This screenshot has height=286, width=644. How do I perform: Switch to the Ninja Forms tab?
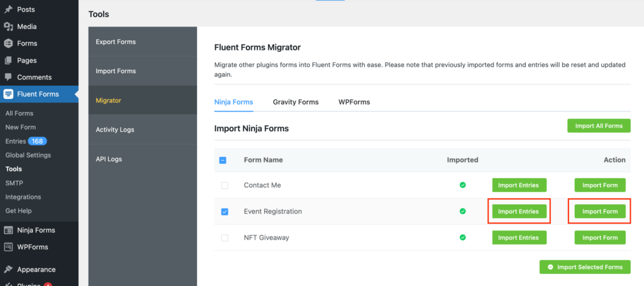point(234,102)
